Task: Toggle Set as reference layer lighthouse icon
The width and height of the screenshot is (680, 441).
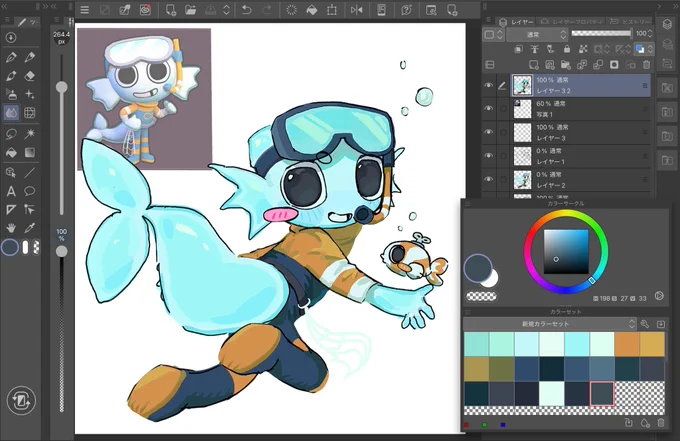Action: (535, 49)
